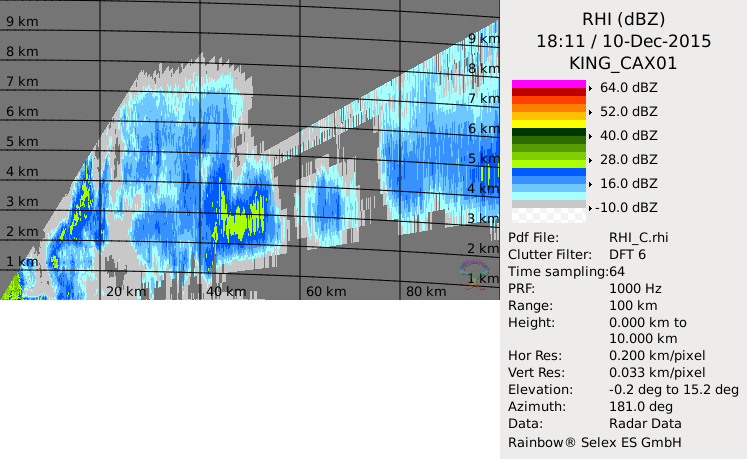Click the arrow marker beside 52.0 dBZ
Image resolution: width=747 pixels, height=459 pixels.
[x=591, y=112]
